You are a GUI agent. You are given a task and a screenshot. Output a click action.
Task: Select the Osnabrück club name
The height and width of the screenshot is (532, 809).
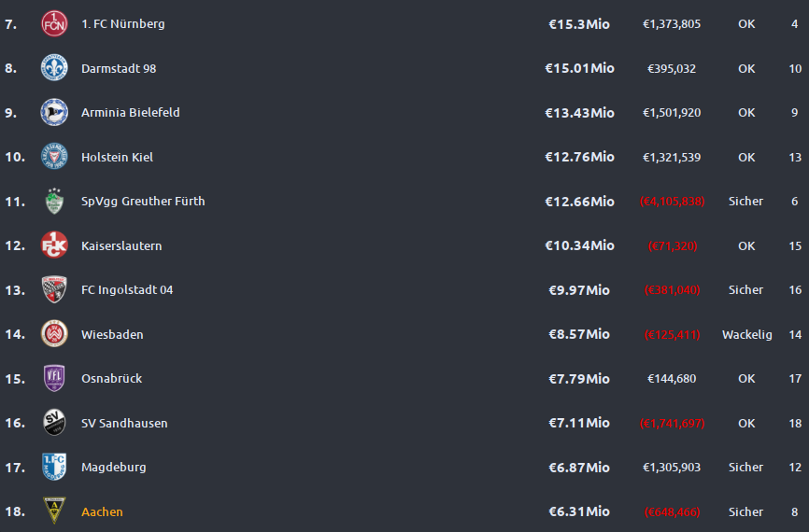click(x=111, y=379)
